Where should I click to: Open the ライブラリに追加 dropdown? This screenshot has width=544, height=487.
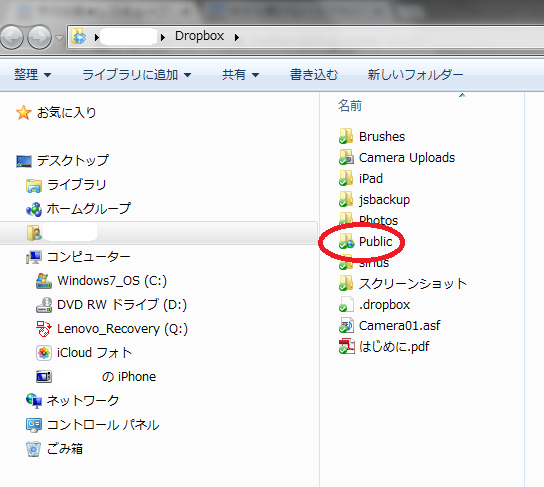(136, 75)
